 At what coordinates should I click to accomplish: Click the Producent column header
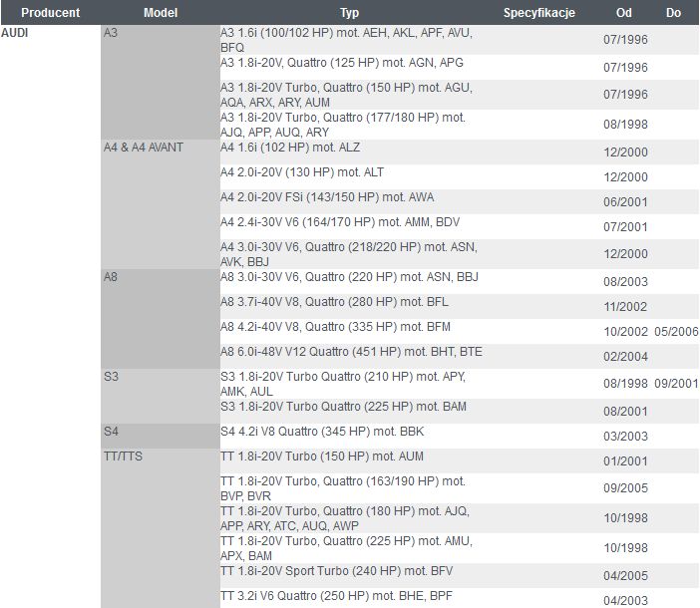51,13
